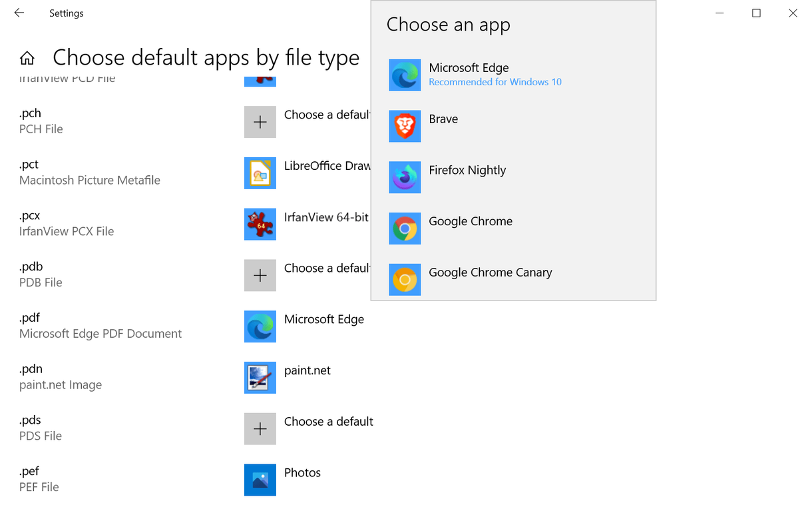The image size is (812, 505).
Task: Click the LibreOffice Draw label for .pct
Action: 327,166
